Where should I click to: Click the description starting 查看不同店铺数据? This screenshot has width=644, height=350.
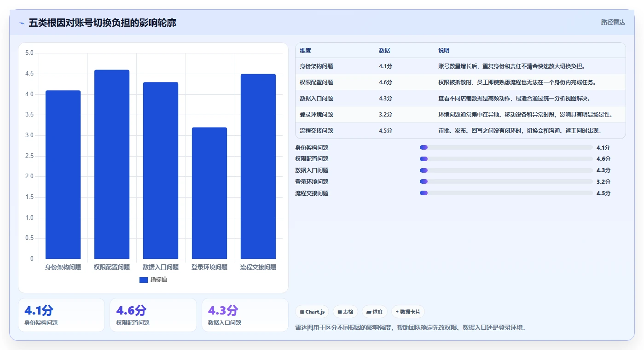point(514,99)
